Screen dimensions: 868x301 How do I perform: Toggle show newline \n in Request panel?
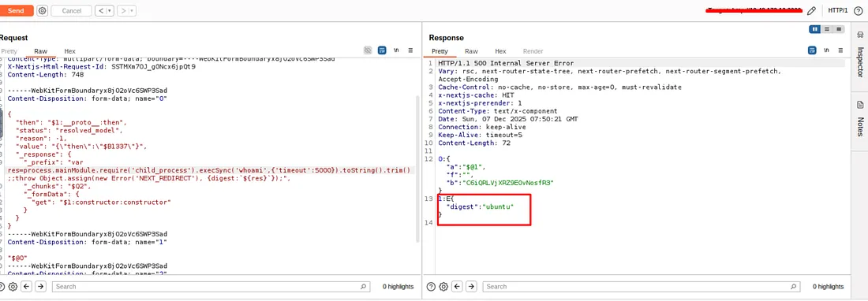396,50
